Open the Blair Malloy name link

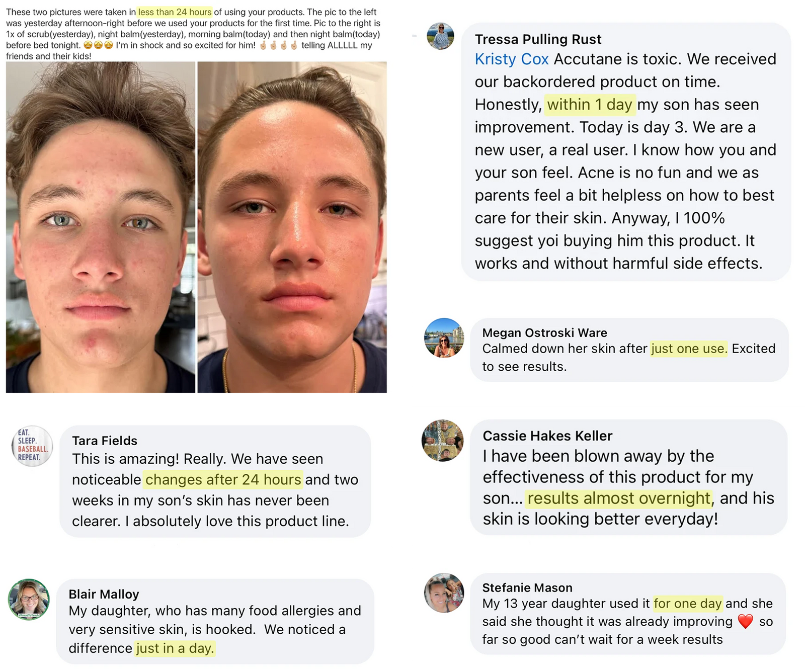click(x=104, y=594)
